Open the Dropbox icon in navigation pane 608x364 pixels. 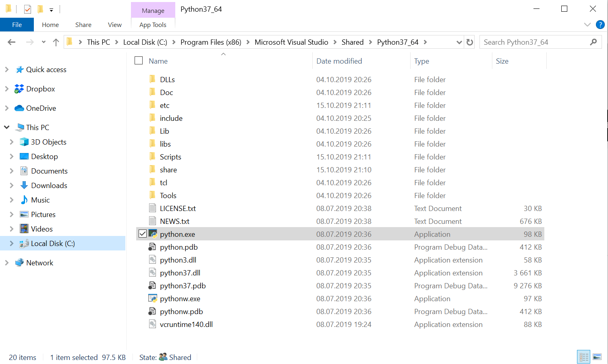point(19,89)
